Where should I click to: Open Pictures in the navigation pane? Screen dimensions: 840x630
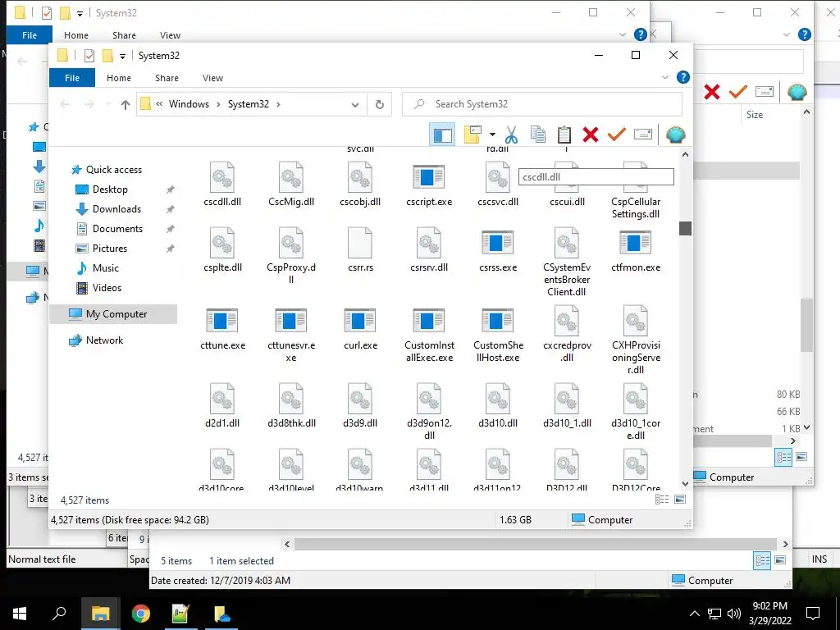click(109, 249)
